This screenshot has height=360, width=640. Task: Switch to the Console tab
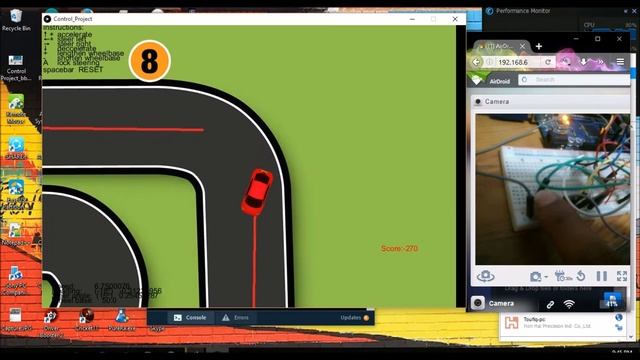point(190,318)
